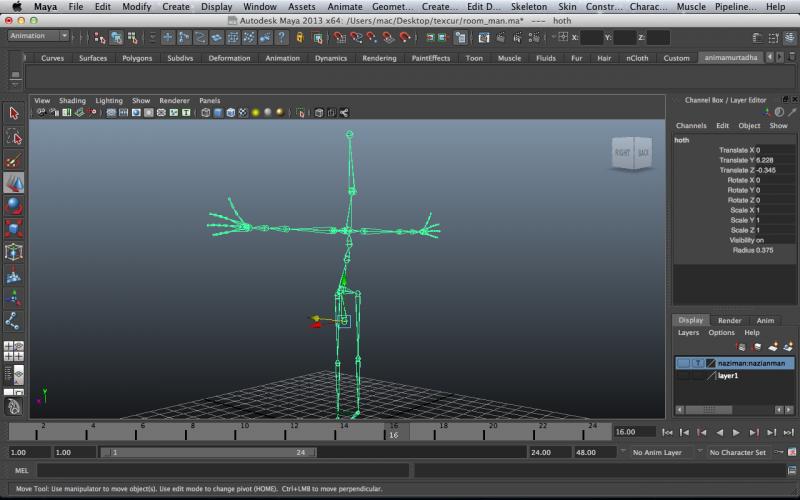Click the current frame field showing 16.00

point(635,432)
